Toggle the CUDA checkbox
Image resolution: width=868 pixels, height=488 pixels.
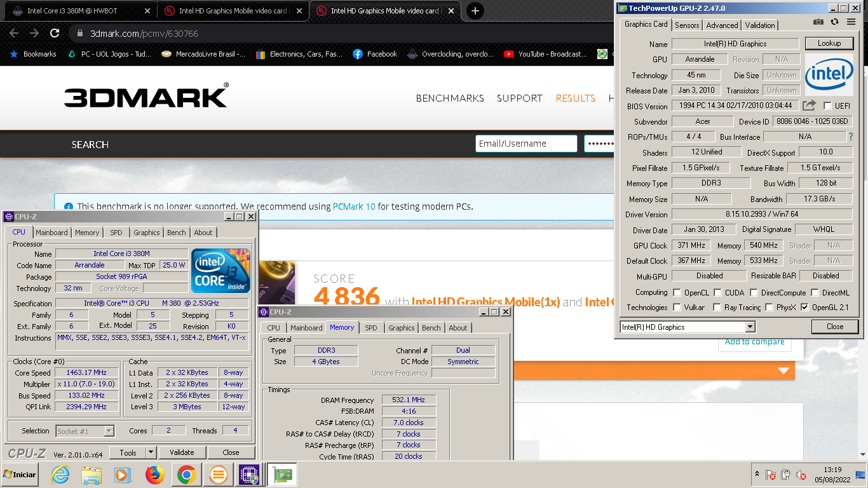tap(717, 293)
